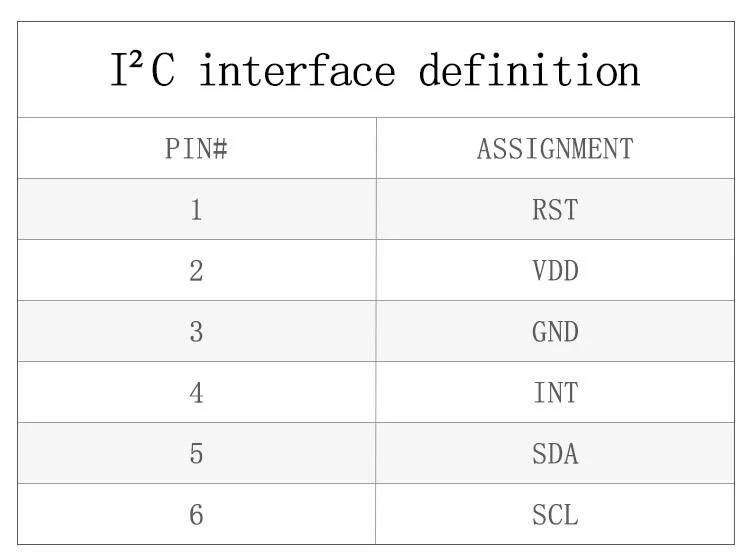The width and height of the screenshot is (743, 555).
Task: Select the ASSIGNMENT column header
Action: (555, 148)
